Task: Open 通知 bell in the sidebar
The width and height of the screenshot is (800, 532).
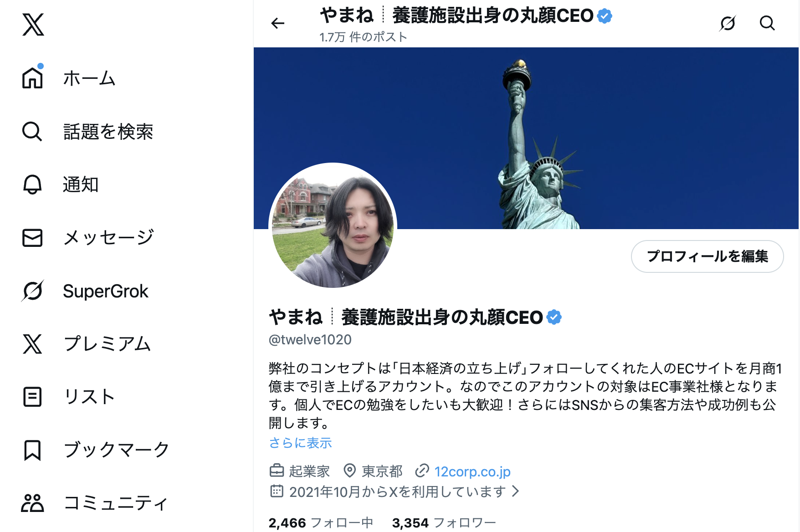Action: tap(32, 184)
